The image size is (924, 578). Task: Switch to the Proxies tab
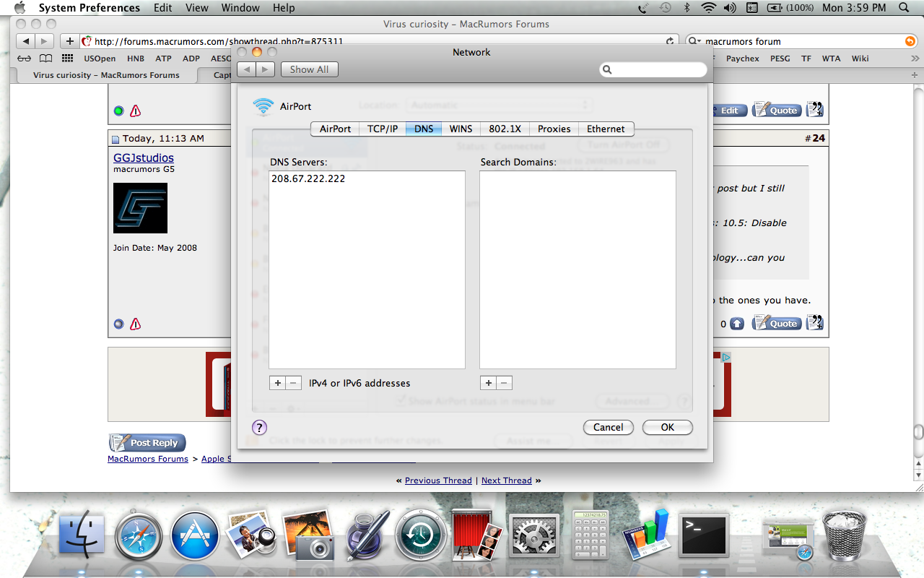click(554, 129)
